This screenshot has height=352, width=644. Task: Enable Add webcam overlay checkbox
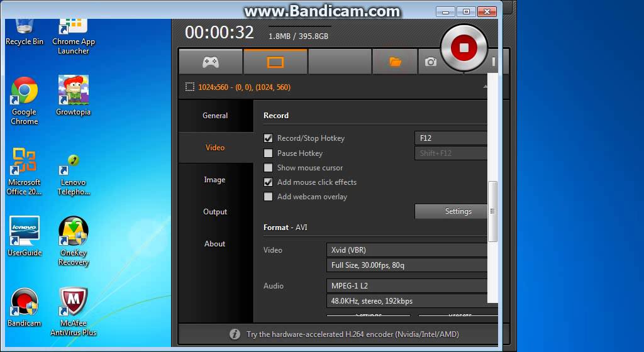pyautogui.click(x=268, y=197)
